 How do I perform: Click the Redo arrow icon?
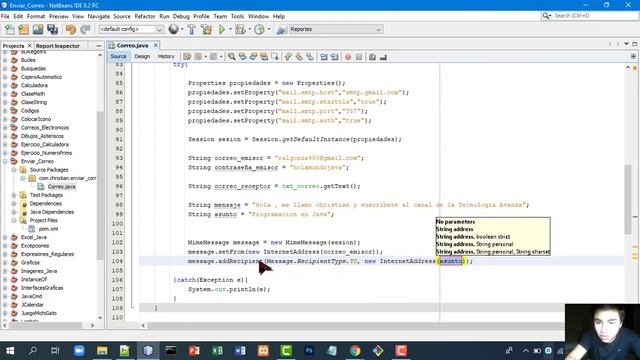85,29
